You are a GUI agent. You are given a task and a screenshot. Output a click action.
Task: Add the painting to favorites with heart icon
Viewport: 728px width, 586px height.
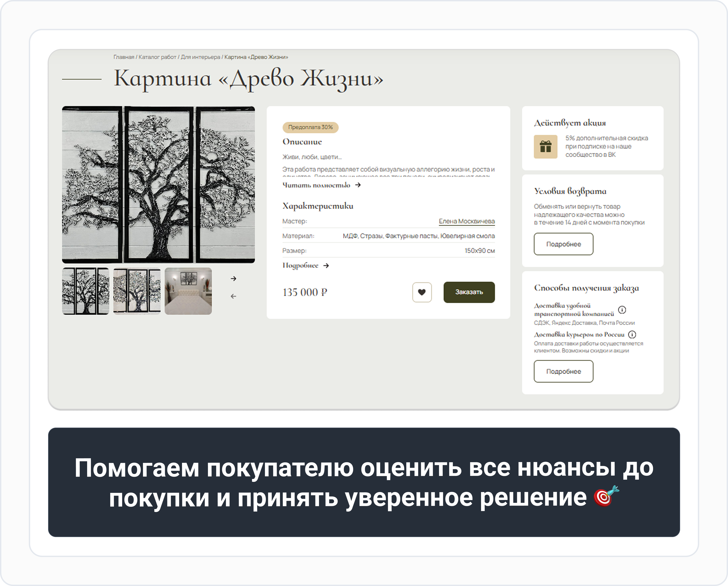click(x=422, y=292)
